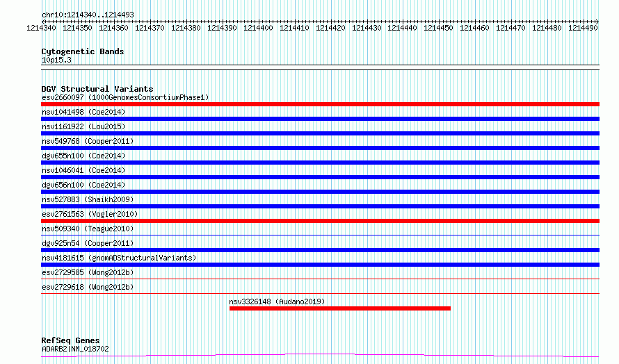Image resolution: width=619 pixels, height=364 pixels.
Task: Select nsv4181615 (gnomADStructuralVariants) label
Action: tap(119, 258)
